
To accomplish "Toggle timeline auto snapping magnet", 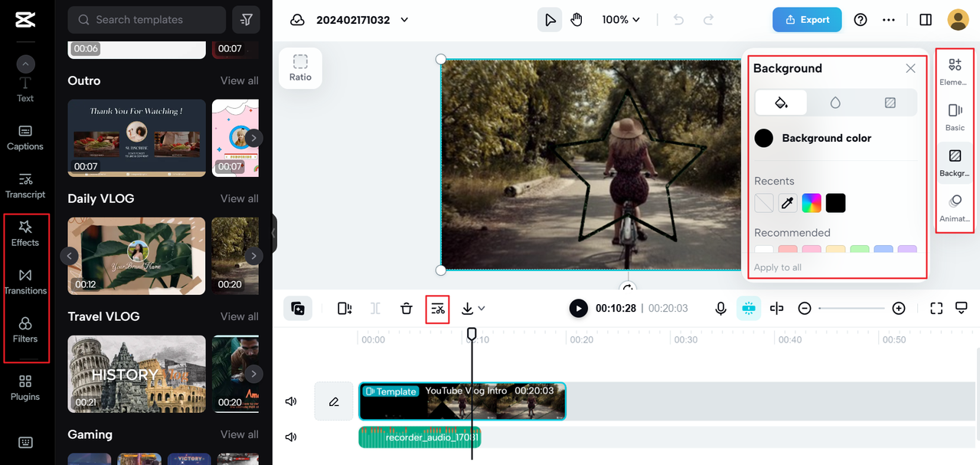I will [x=748, y=308].
